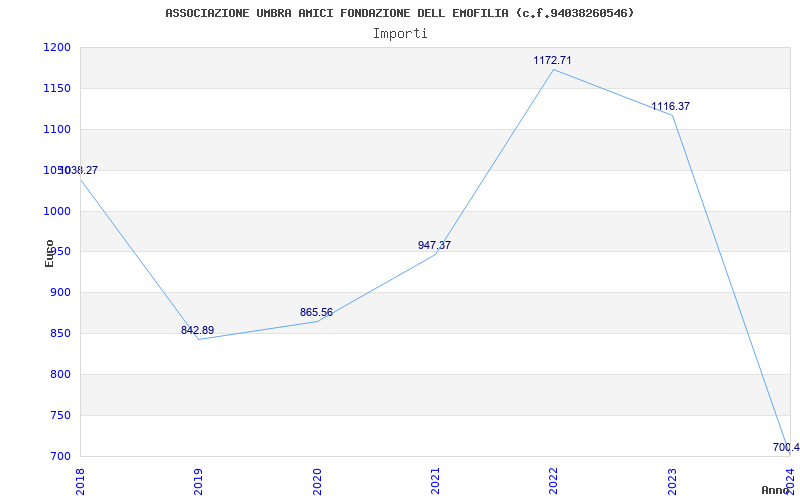The width and height of the screenshot is (800, 500).
Task: Click the 1000 y-axis tick label
Action: click(x=57, y=211)
